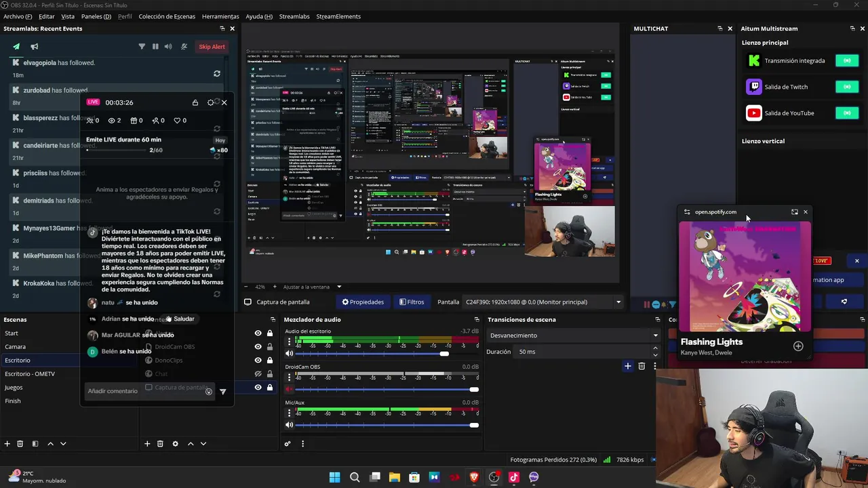Open source properties gear in sources toolbar
868x488 pixels.
(175, 443)
